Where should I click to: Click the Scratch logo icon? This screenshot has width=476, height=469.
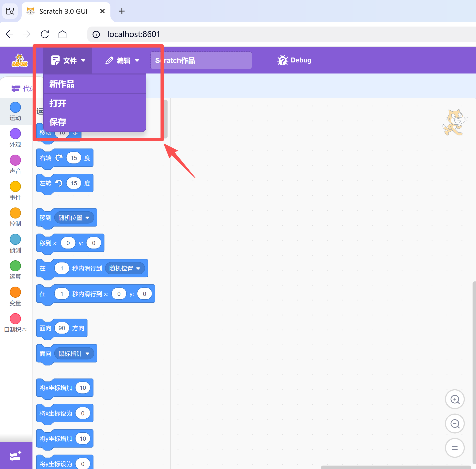click(20, 60)
